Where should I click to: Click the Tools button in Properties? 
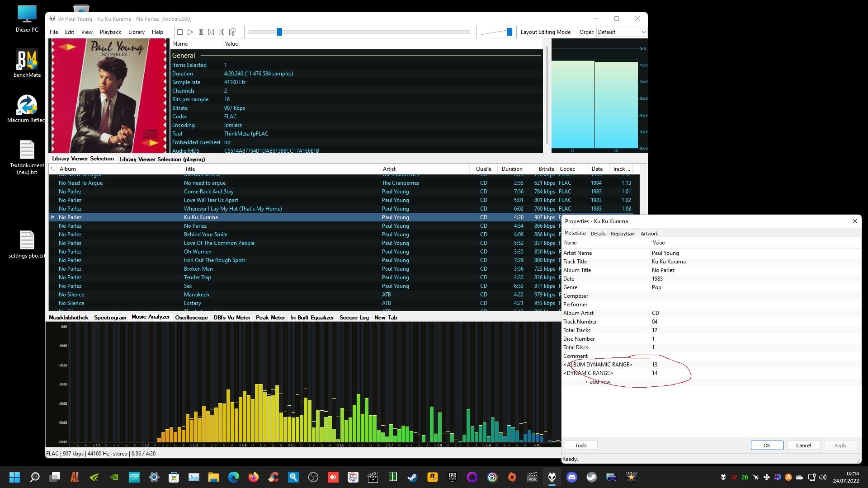tap(580, 446)
